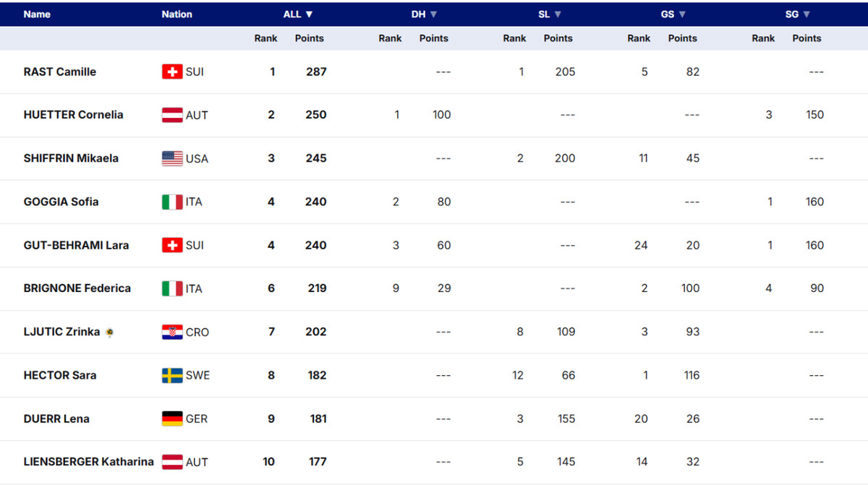Sort by the DH downhill column arrow

434,14
